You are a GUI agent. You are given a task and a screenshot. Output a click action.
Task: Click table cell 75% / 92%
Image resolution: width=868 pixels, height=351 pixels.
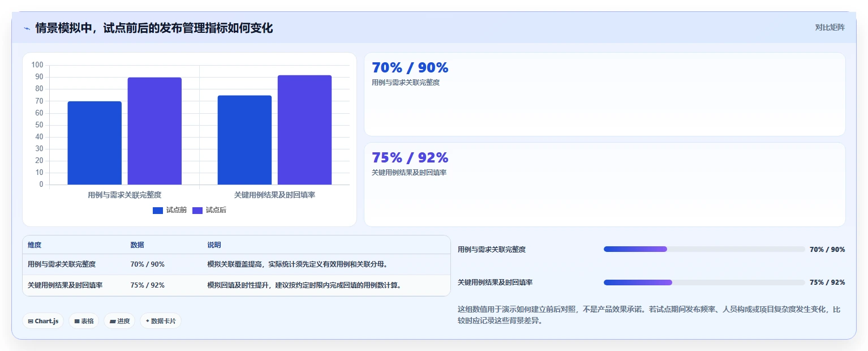point(147,285)
